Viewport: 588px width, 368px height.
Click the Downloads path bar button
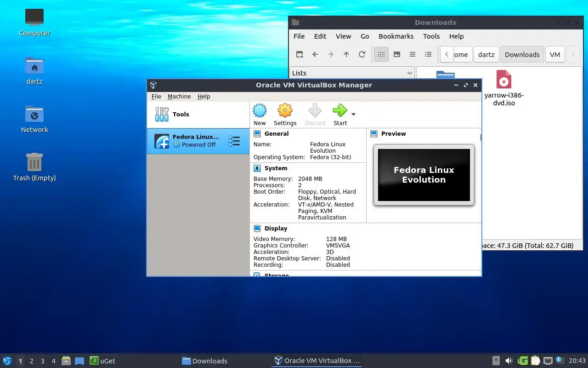point(522,54)
